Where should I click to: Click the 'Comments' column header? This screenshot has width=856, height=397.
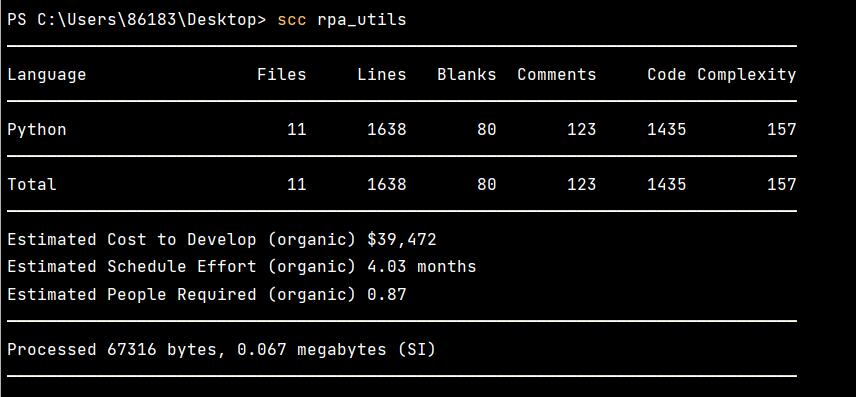click(556, 74)
